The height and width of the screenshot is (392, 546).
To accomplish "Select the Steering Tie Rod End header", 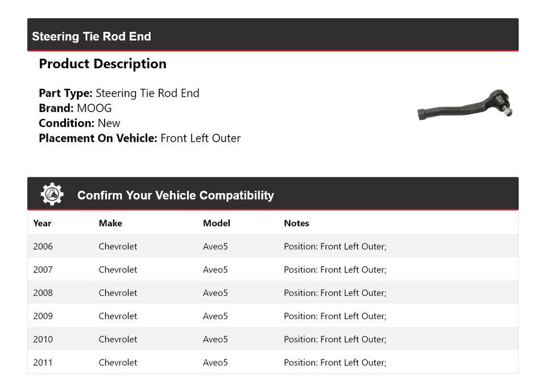I will click(x=92, y=36).
